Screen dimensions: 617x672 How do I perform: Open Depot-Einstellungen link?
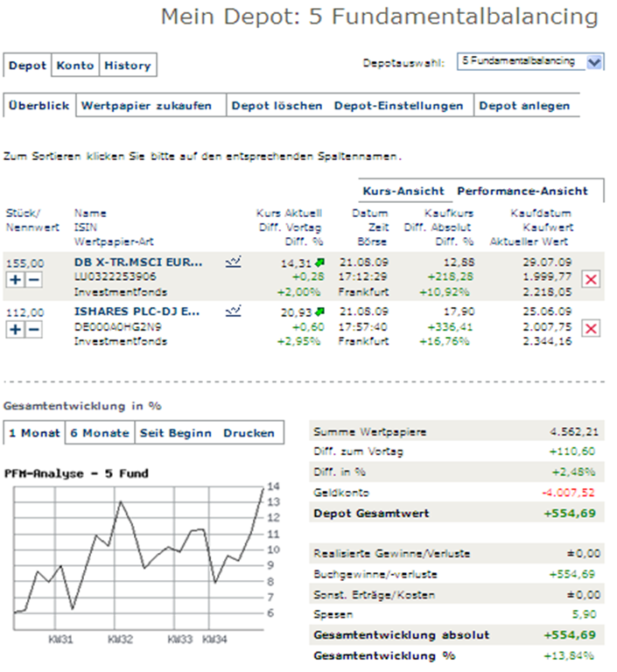point(399,105)
